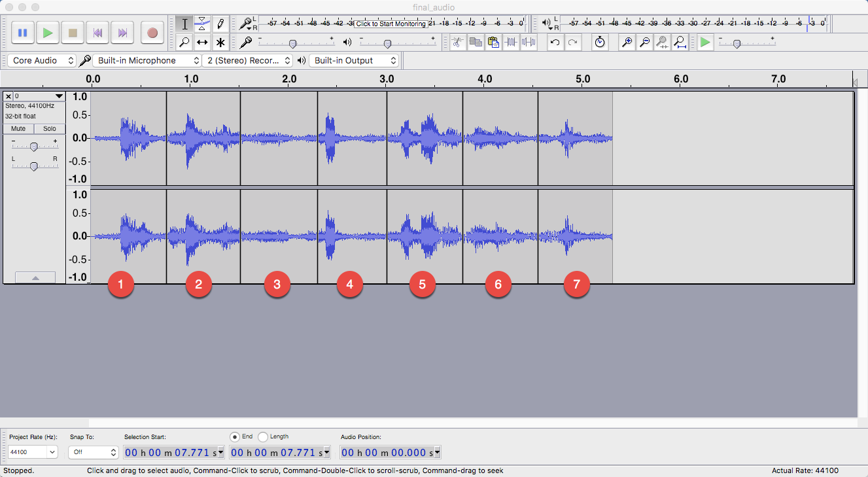Select the Time Shift tool
Viewport: 868px width, 477px height.
click(203, 43)
